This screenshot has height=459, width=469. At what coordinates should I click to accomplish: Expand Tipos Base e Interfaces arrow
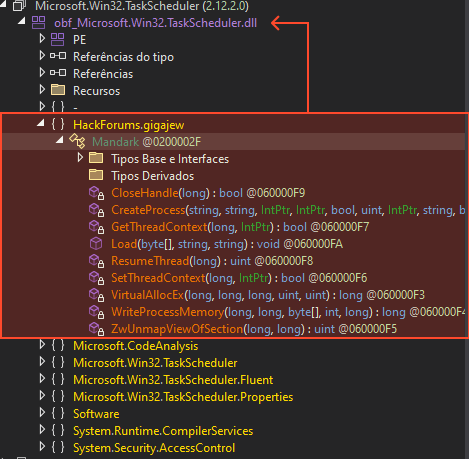point(80,157)
